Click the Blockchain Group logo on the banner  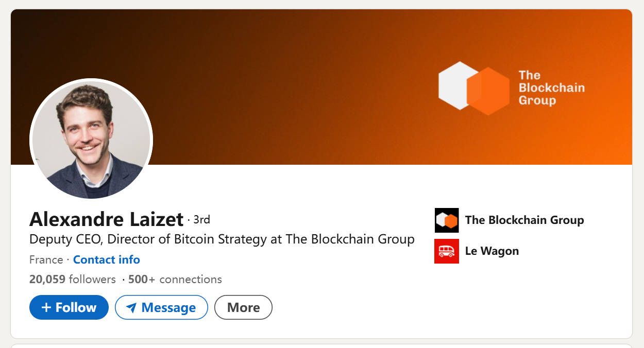[510, 88]
